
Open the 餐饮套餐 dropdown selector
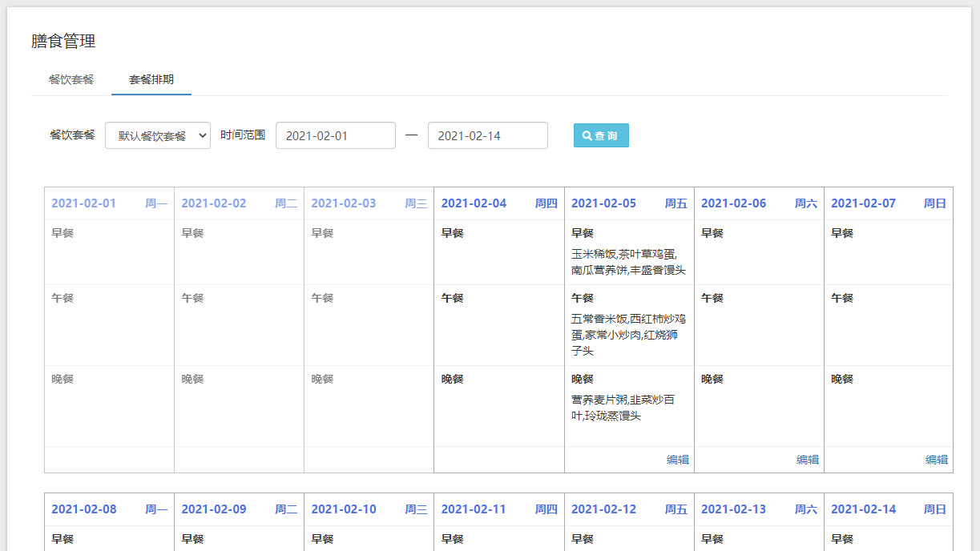coord(158,135)
